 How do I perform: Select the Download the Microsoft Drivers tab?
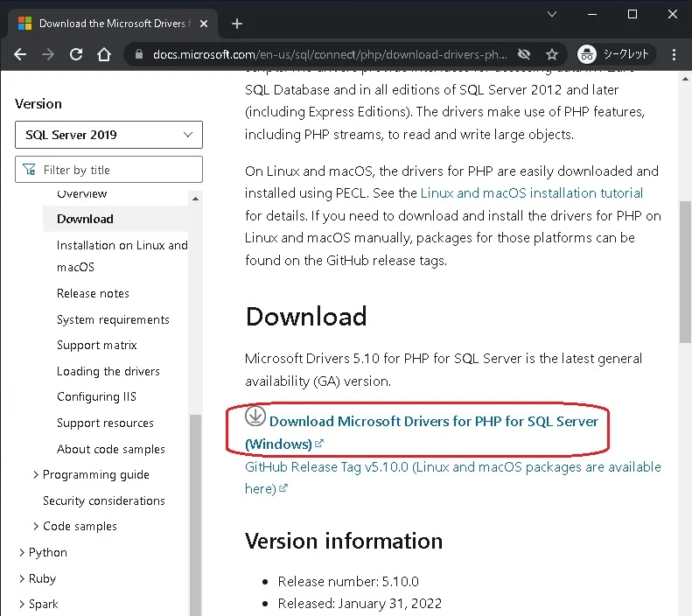tap(113, 24)
